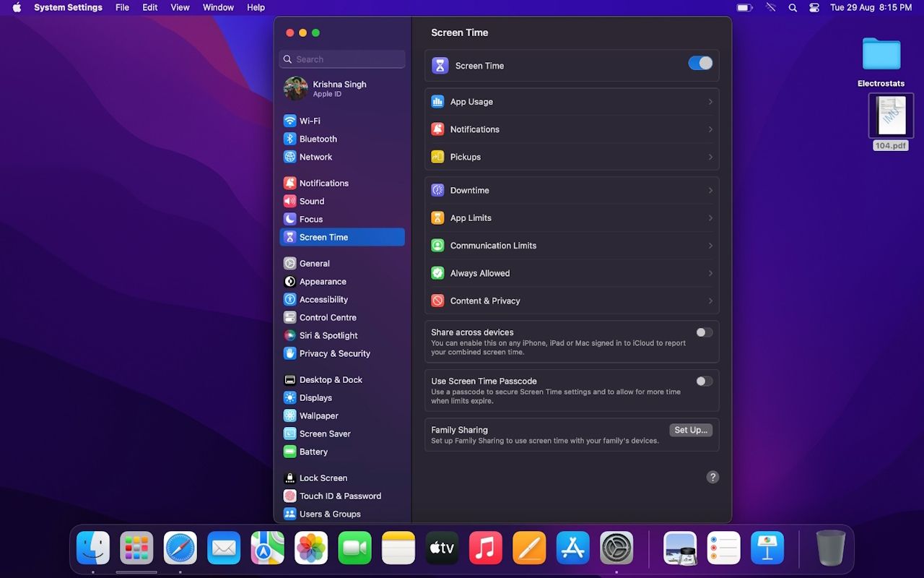924x578 pixels.
Task: Click the help question mark button
Action: pyautogui.click(x=712, y=477)
